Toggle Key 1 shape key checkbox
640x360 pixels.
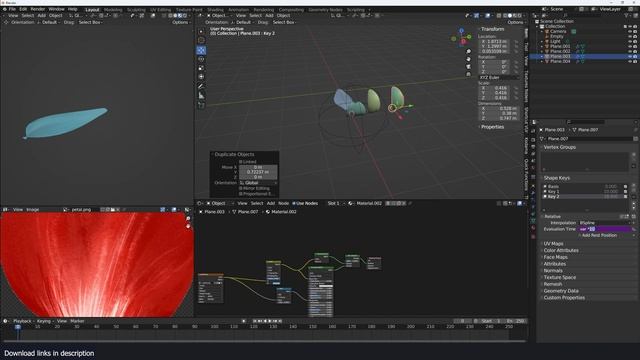pyautogui.click(x=626, y=191)
